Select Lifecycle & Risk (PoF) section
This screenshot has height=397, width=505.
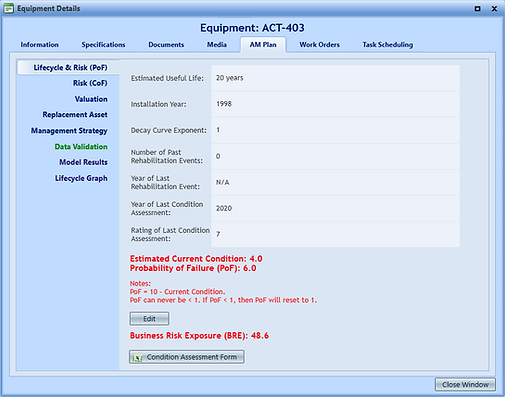click(68, 67)
